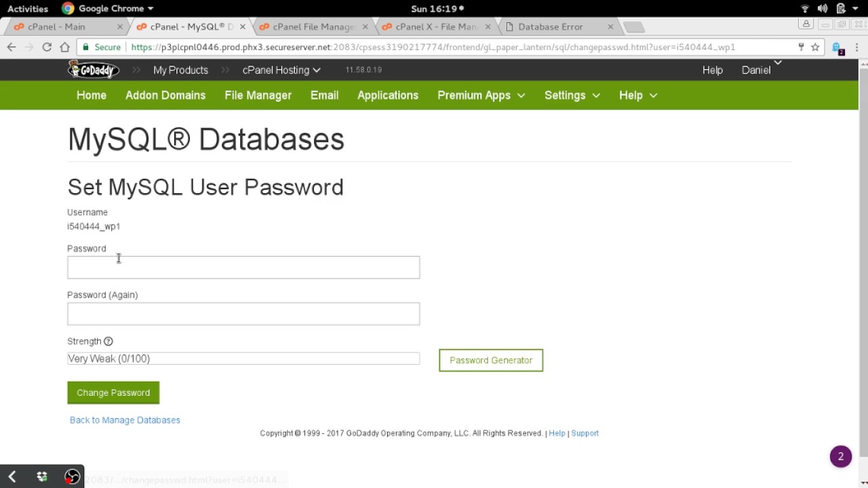Click the Password Generator button
The height and width of the screenshot is (488, 868).
[491, 361]
